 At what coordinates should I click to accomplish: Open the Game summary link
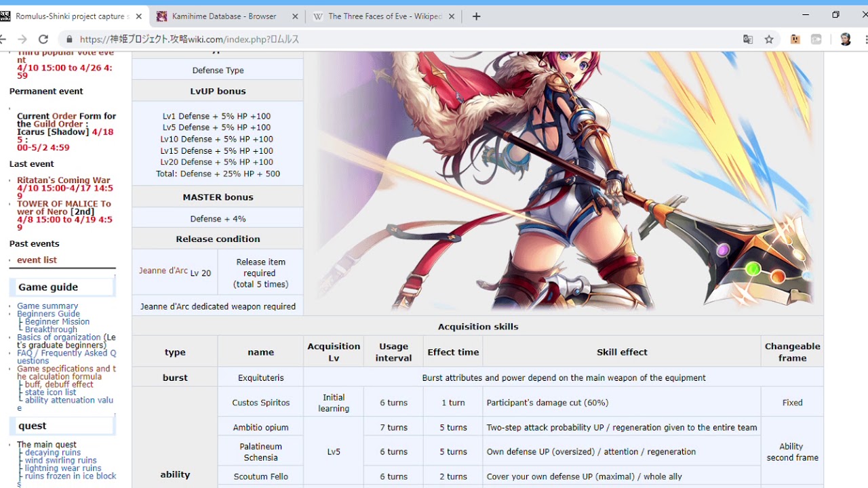(x=47, y=306)
